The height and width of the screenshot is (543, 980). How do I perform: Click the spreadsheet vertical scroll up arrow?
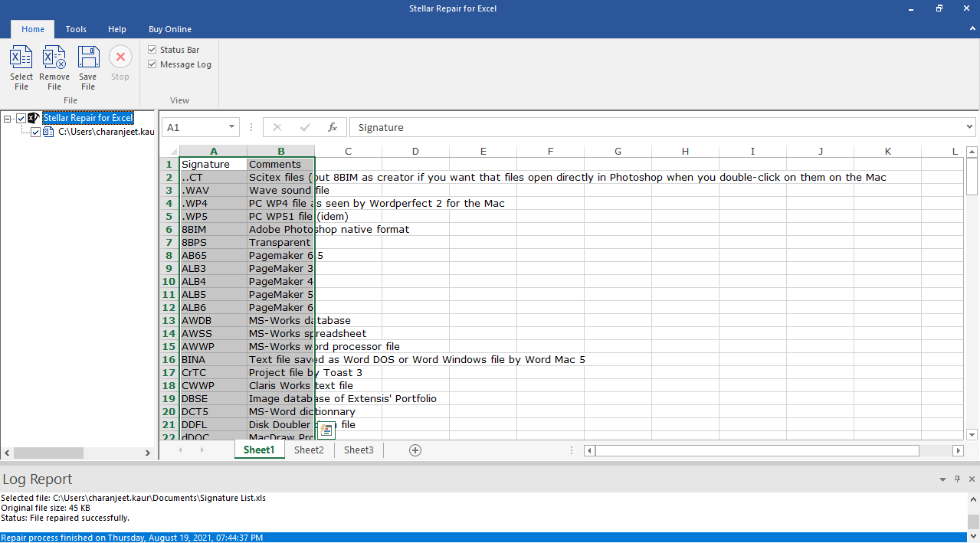972,151
